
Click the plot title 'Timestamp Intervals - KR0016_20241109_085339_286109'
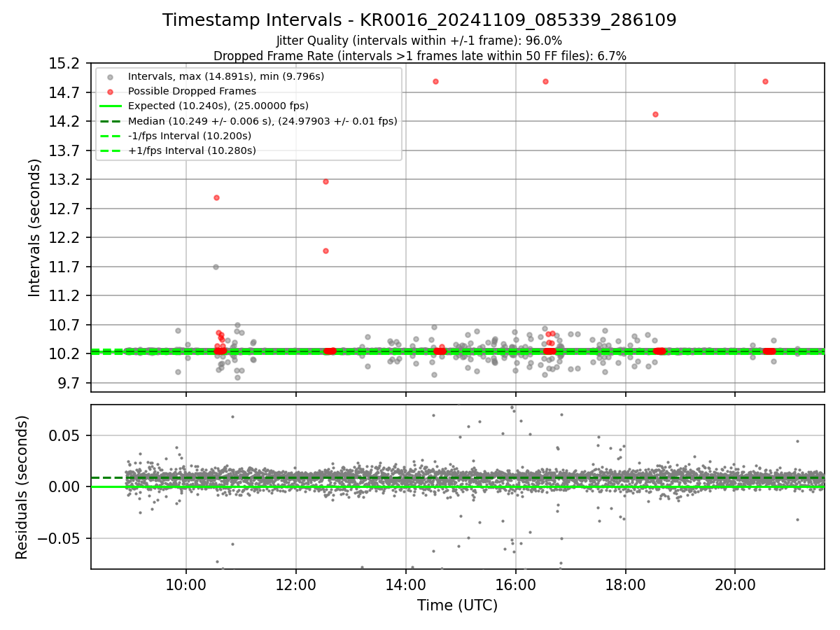coord(419,20)
